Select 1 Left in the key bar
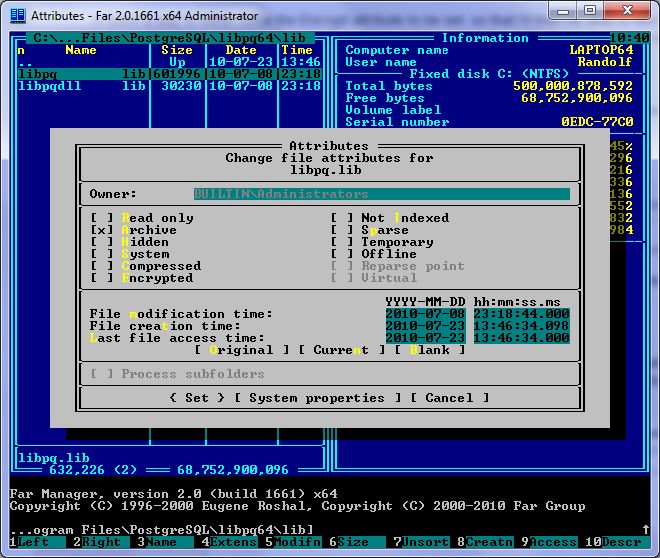The image size is (660, 558). pyautogui.click(x=37, y=542)
